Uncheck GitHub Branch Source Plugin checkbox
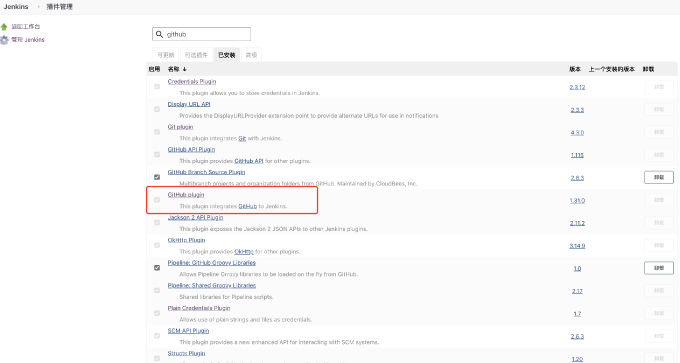The image size is (680, 363). coord(157,177)
